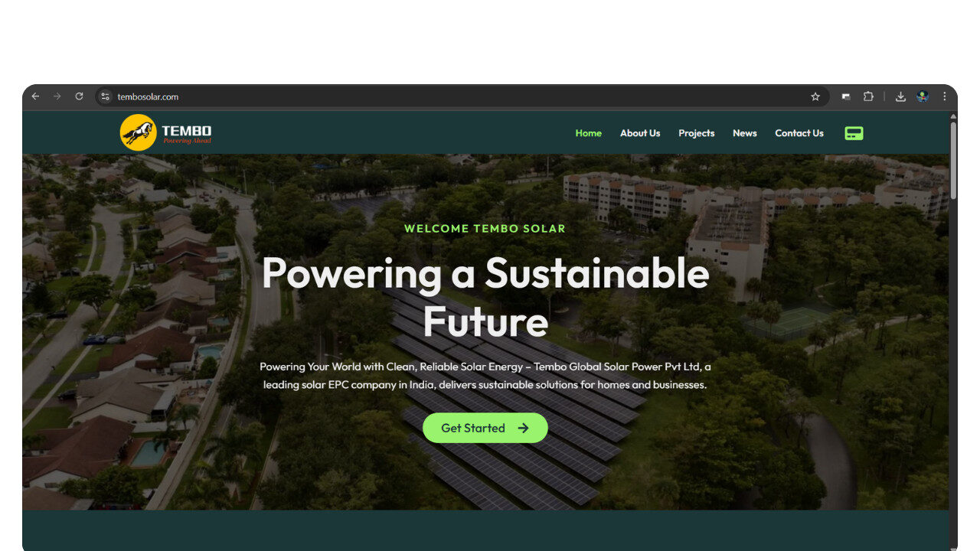Click the green card icon in site header

click(x=854, y=133)
